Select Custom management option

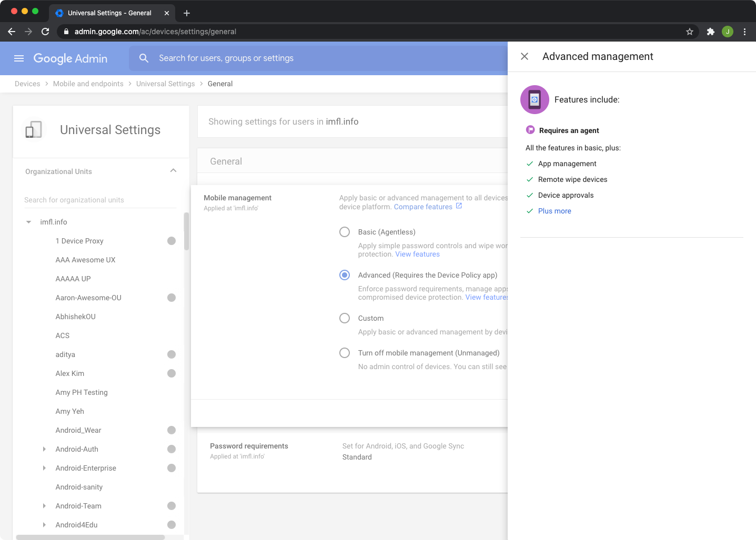345,318
